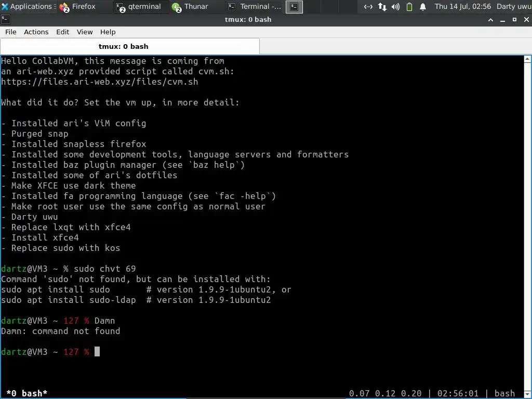Screen dimensions: 532x399
Task: Switch to the qterminal taskbar entry
Action: tap(140, 6)
